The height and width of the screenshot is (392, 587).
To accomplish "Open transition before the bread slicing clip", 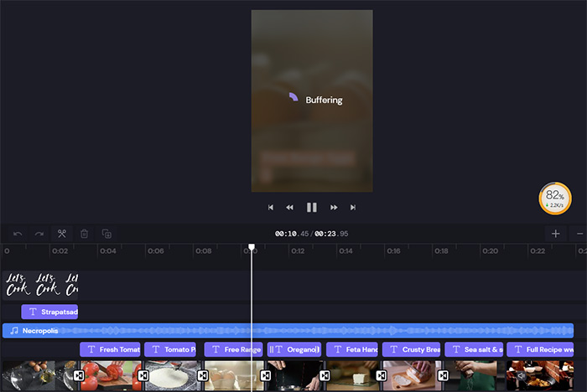I will (x=381, y=375).
